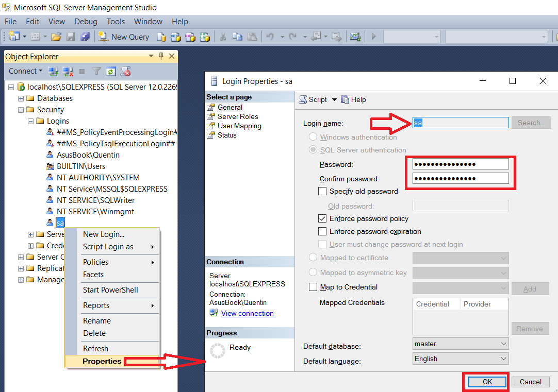Collapse the Security folder
The width and height of the screenshot is (558, 392).
click(x=21, y=110)
